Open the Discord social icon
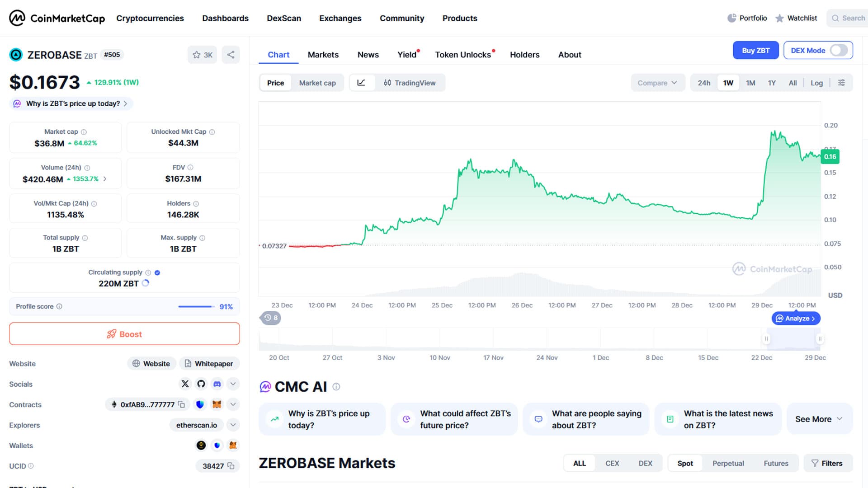The width and height of the screenshot is (868, 488). pos(217,384)
